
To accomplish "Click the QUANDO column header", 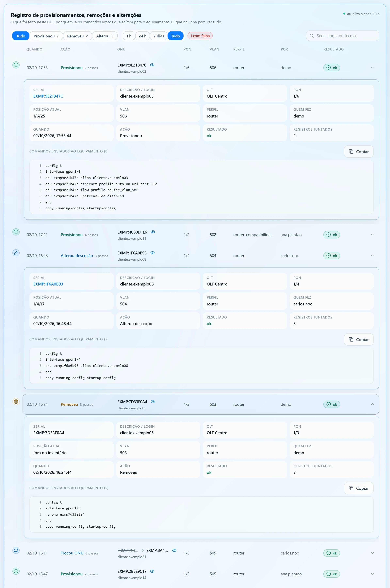I will [x=34, y=49].
